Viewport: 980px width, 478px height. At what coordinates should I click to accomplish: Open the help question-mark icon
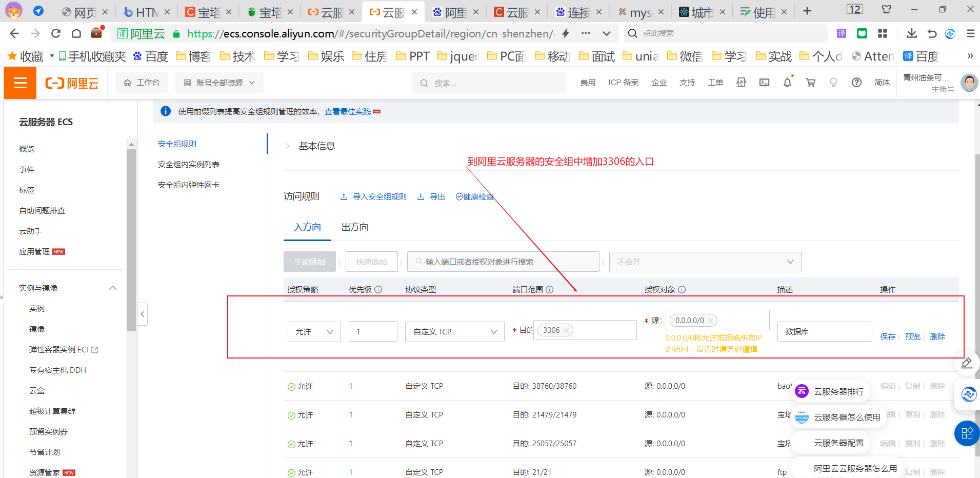click(856, 83)
